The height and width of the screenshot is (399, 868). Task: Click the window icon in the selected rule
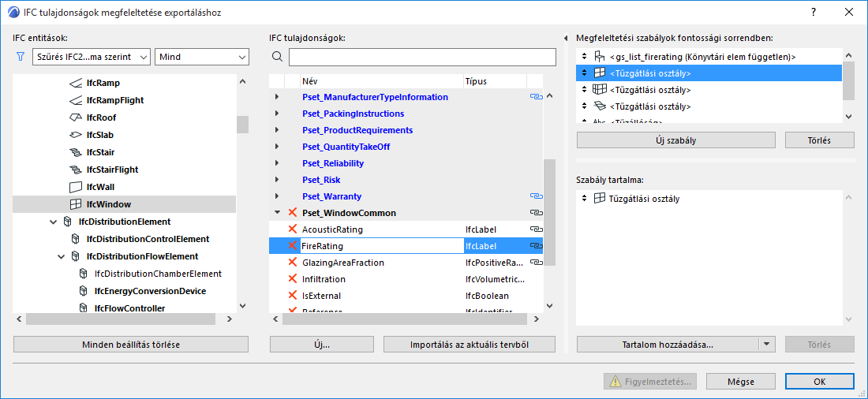pyautogui.click(x=600, y=73)
